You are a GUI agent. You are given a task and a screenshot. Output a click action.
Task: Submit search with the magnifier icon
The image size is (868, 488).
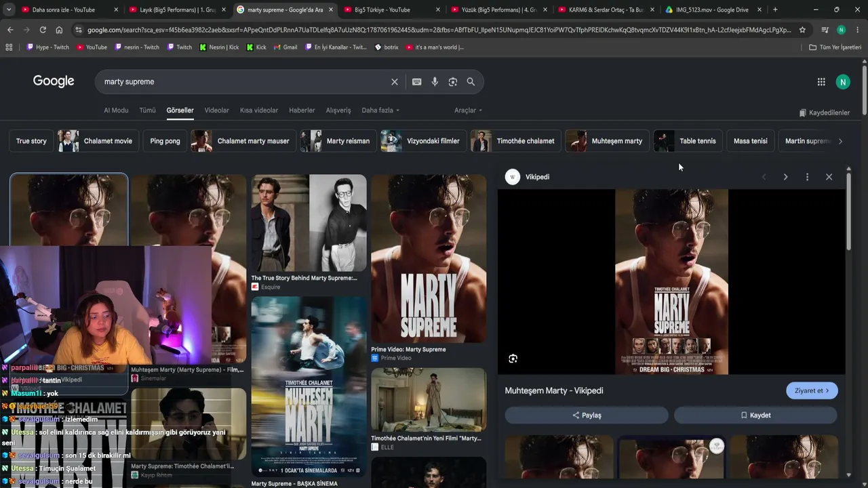pyautogui.click(x=471, y=82)
